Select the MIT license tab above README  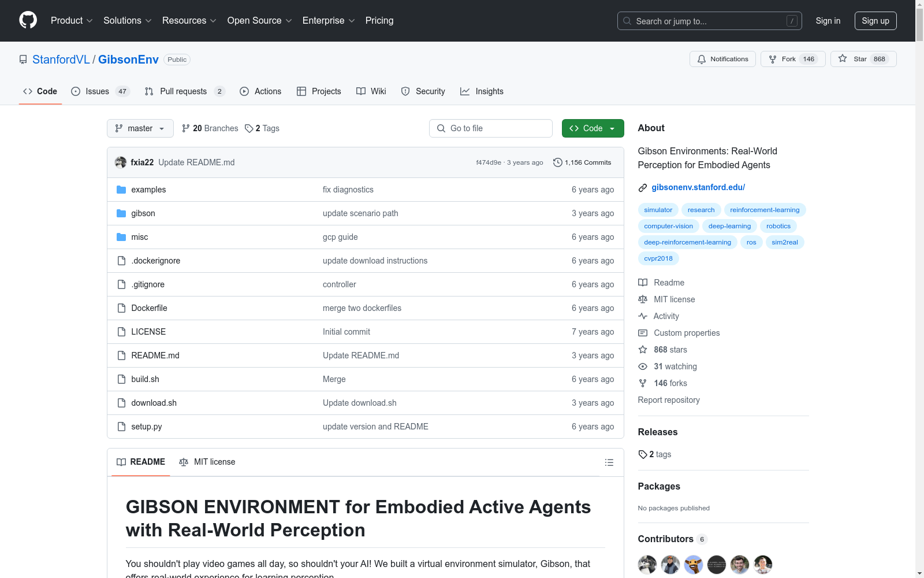click(207, 462)
